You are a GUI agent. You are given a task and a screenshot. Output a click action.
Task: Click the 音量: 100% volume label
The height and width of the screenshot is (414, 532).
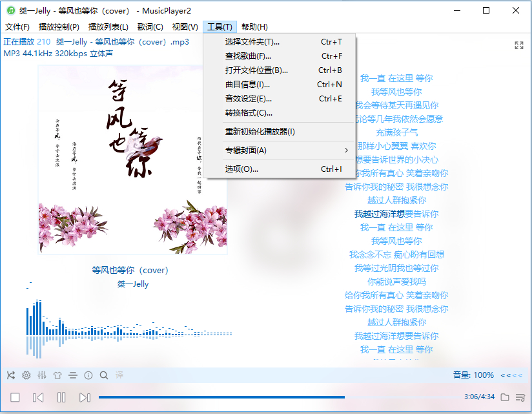[473, 375]
